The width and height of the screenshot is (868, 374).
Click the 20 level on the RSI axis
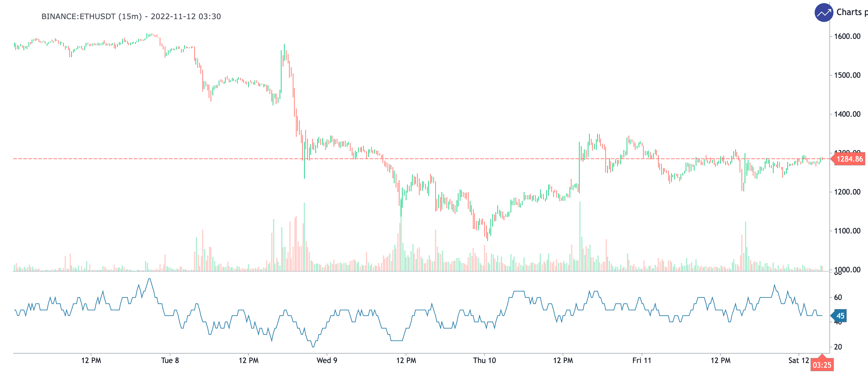click(838, 347)
